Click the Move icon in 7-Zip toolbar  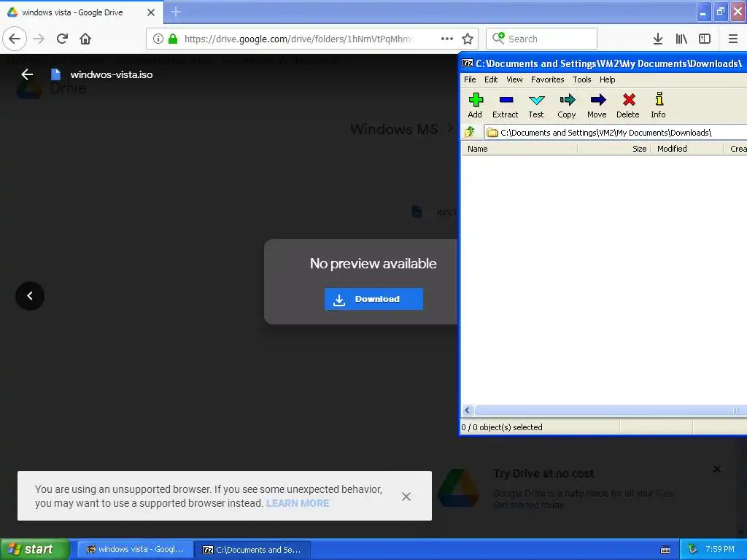pos(597,100)
